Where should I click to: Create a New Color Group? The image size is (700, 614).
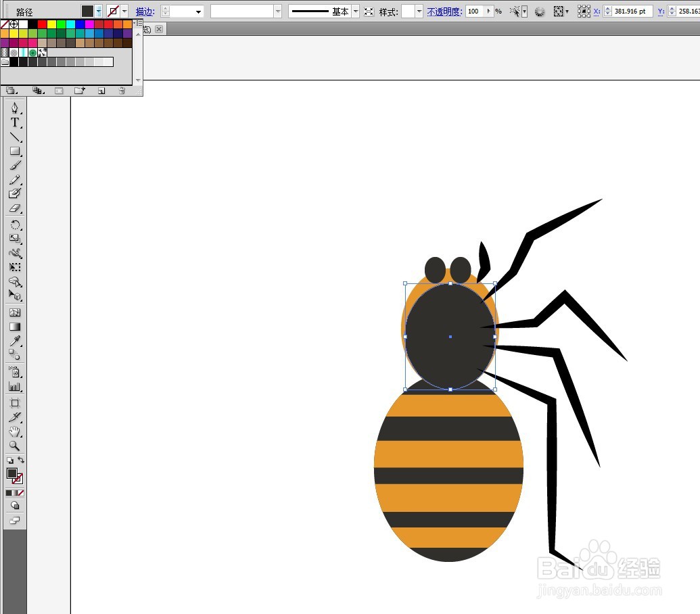79,91
